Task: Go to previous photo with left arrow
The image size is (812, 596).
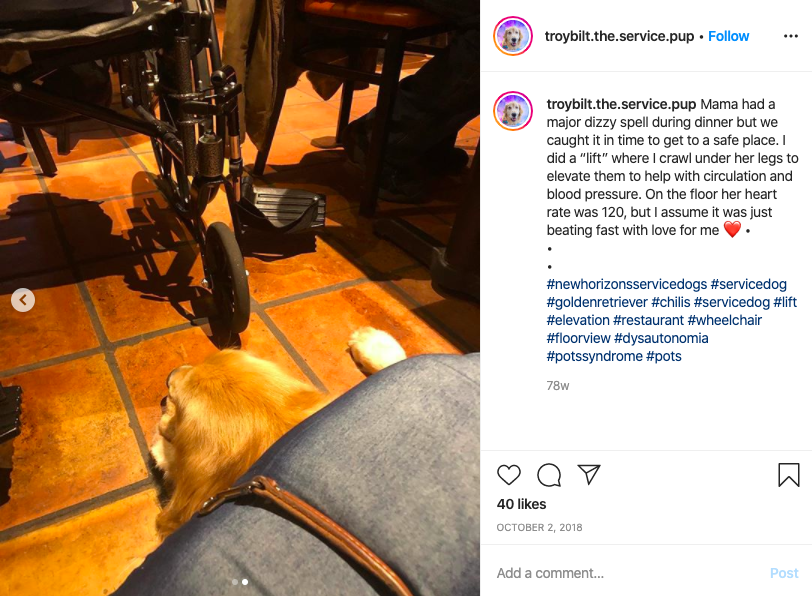Action: point(23,300)
